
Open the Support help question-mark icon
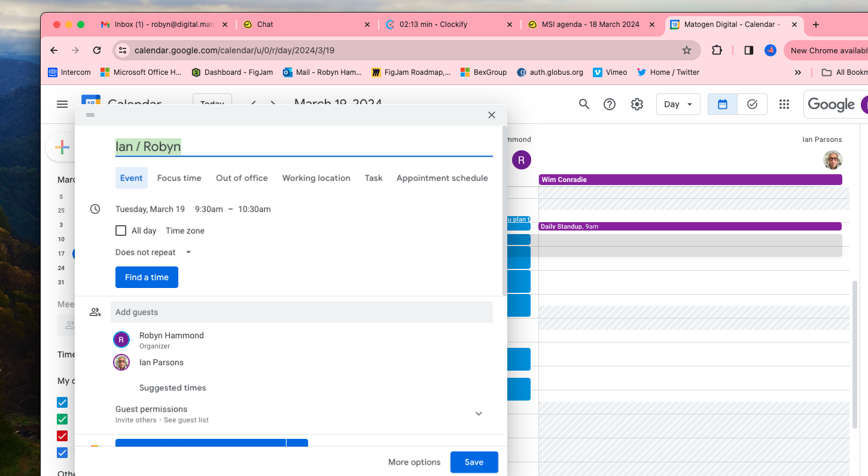609,104
